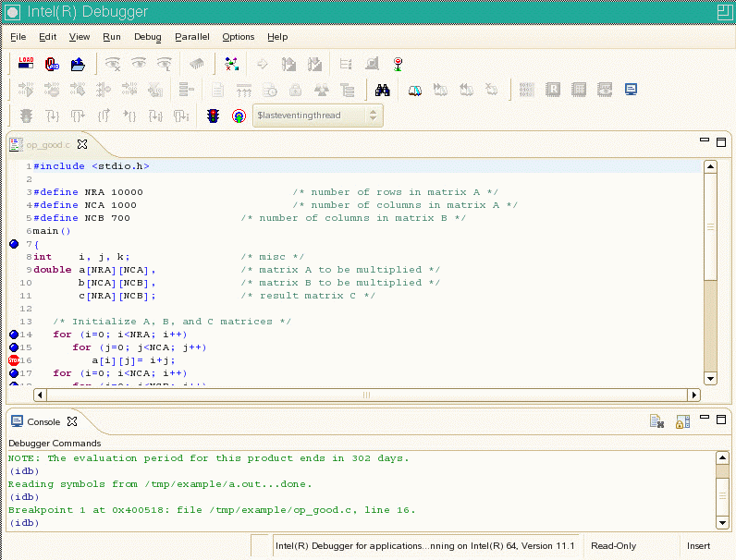Click the source editor scroll down arrow

[x=711, y=379]
